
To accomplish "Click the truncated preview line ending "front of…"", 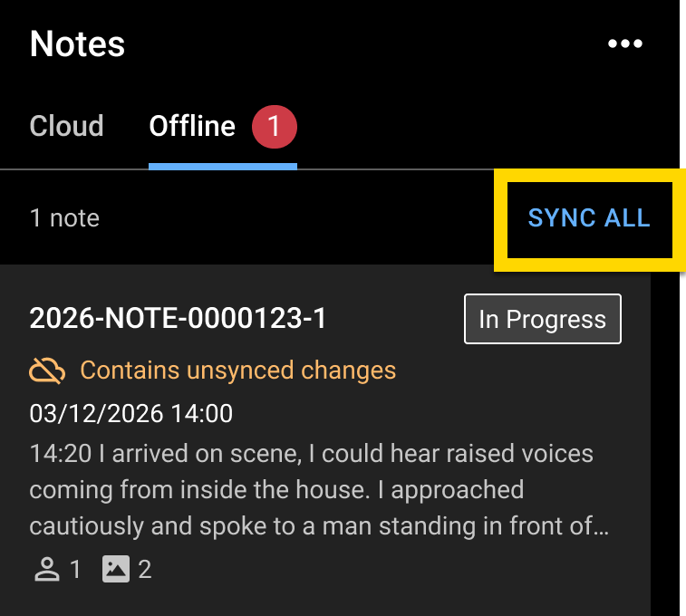I will (319, 526).
